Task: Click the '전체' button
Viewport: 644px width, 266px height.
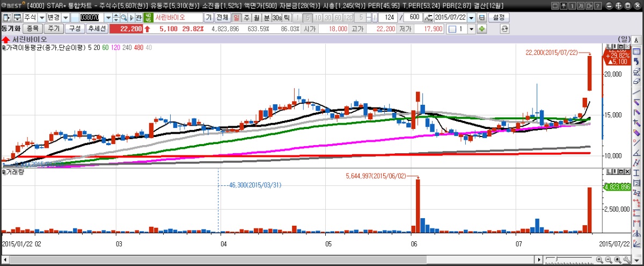Action: click(x=222, y=18)
